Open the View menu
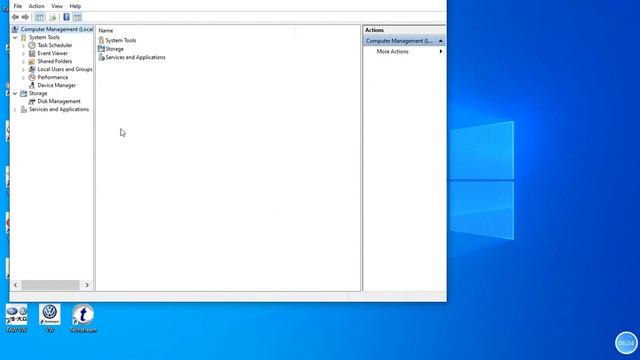Viewport: 640px width, 360px height. (57, 6)
